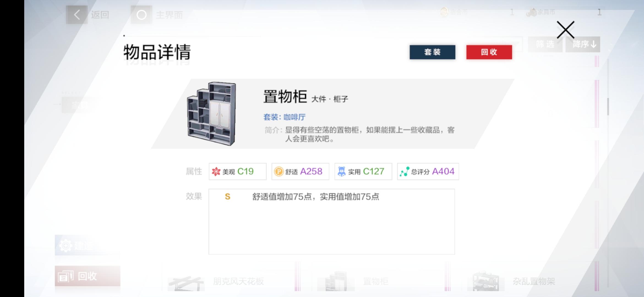
Task: Select the 回收 tab in left sidebar
Action: 88,276
